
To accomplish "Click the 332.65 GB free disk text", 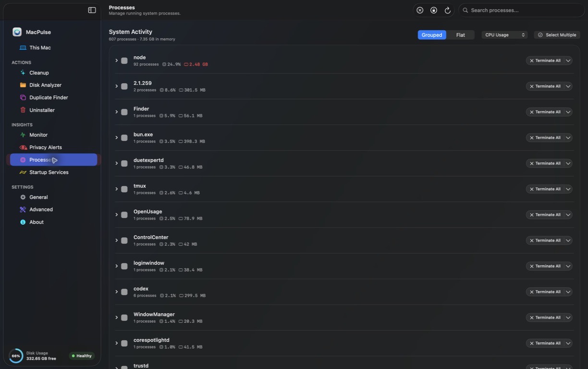I will [x=41, y=359].
